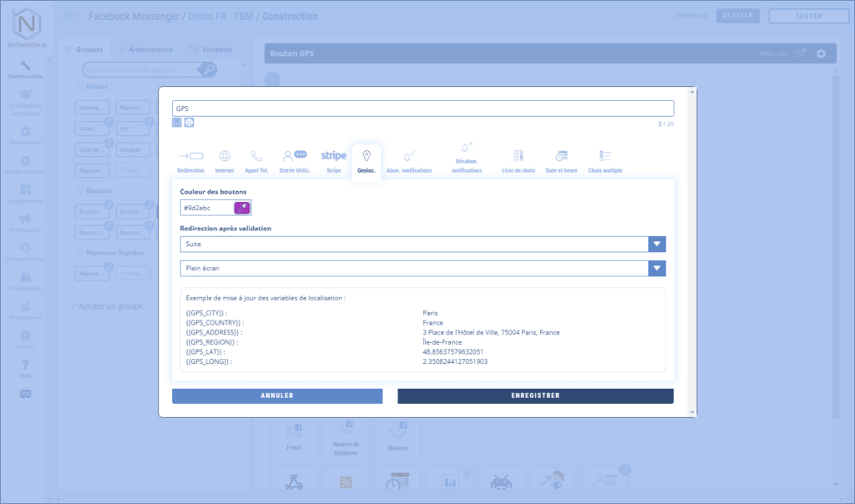855x504 pixels.
Task: Click in the GPS button title field
Action: pyautogui.click(x=422, y=108)
